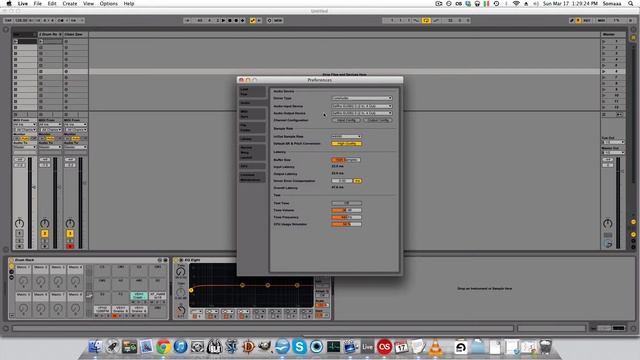The width and height of the screenshot is (640, 360).
Task: Open VLC cone icon in the Dock
Action: [x=436, y=347]
